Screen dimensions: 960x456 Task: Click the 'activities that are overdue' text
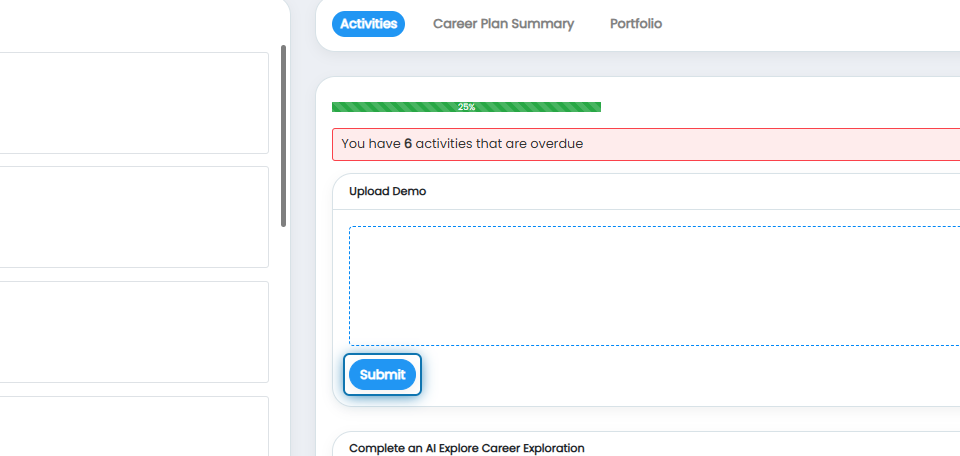[x=499, y=144]
